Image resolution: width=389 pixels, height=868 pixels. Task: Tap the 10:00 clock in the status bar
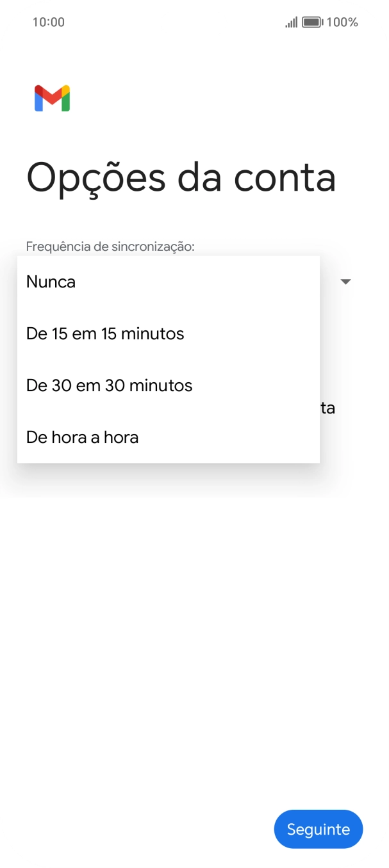pyautogui.click(x=49, y=22)
